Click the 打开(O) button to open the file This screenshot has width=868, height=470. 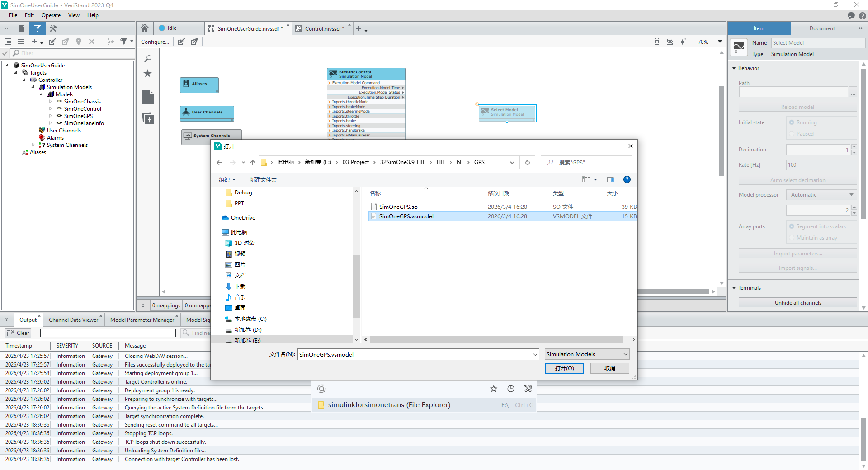pos(564,368)
